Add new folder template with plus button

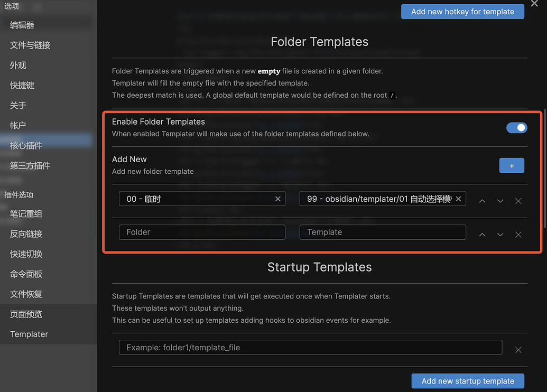[512, 165]
